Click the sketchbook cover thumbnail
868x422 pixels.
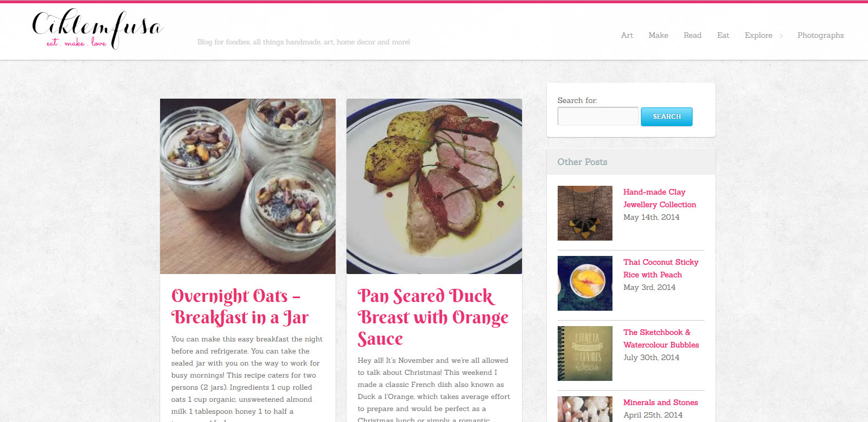pos(585,353)
